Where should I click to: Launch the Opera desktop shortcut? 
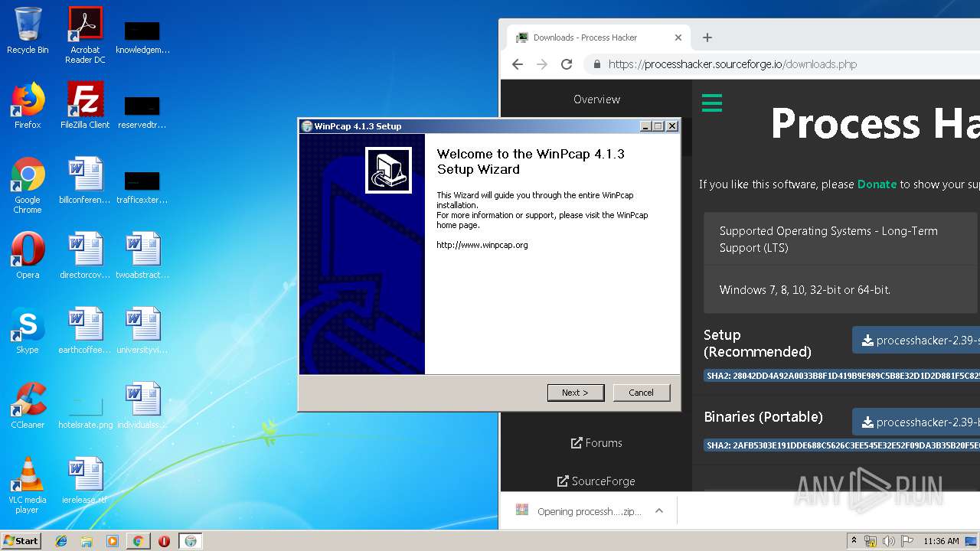click(28, 256)
